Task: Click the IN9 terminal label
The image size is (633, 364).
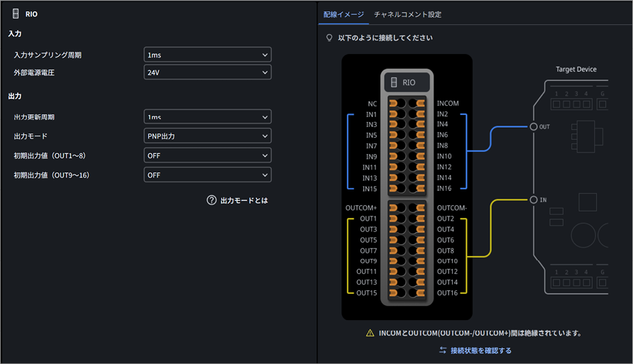Action: [x=371, y=156]
